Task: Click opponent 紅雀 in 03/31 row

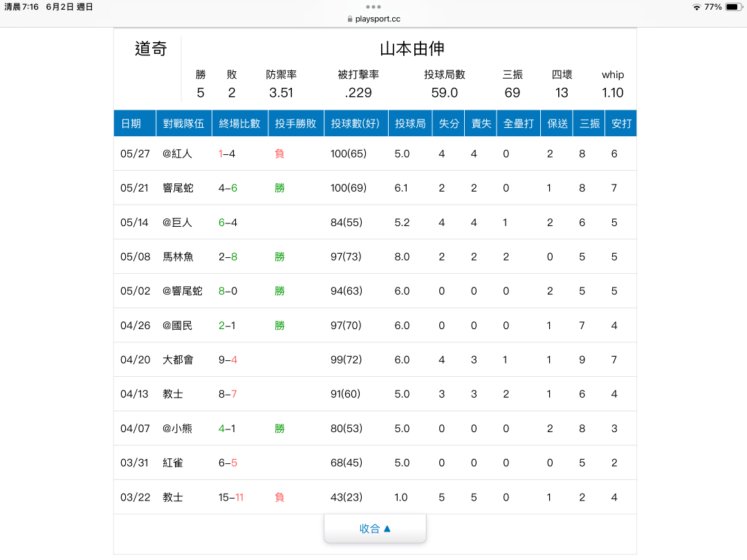Action: [x=172, y=463]
